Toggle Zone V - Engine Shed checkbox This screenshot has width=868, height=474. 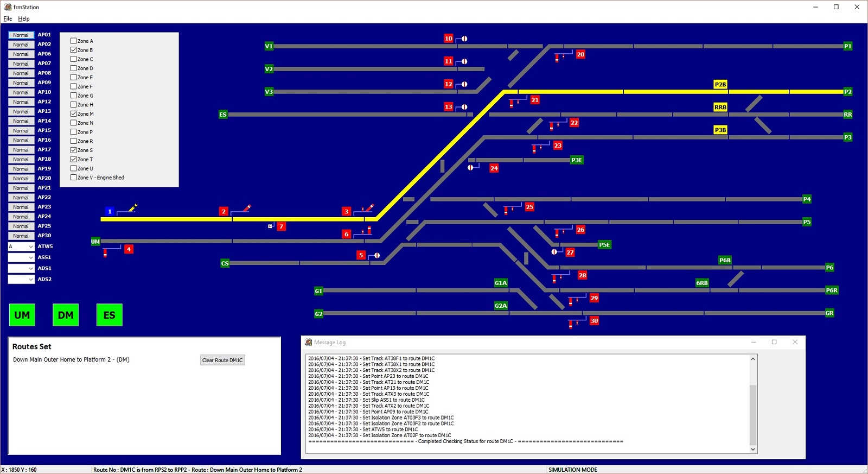[x=74, y=178]
